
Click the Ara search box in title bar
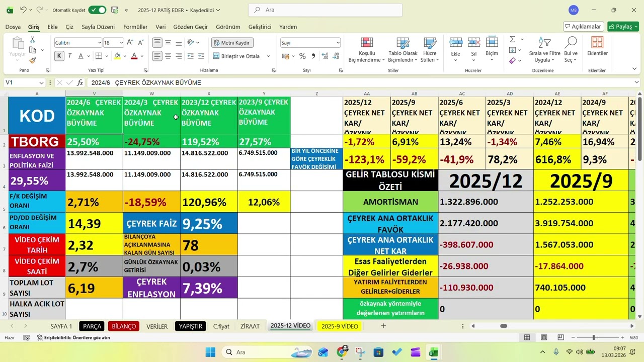(x=326, y=10)
